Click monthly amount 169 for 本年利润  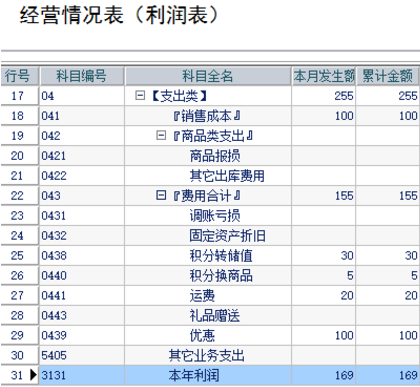[x=344, y=375]
